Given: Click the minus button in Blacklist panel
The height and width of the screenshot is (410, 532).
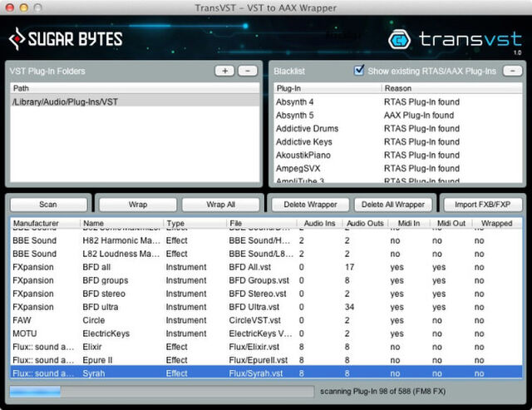Looking at the screenshot, I should 513,72.
